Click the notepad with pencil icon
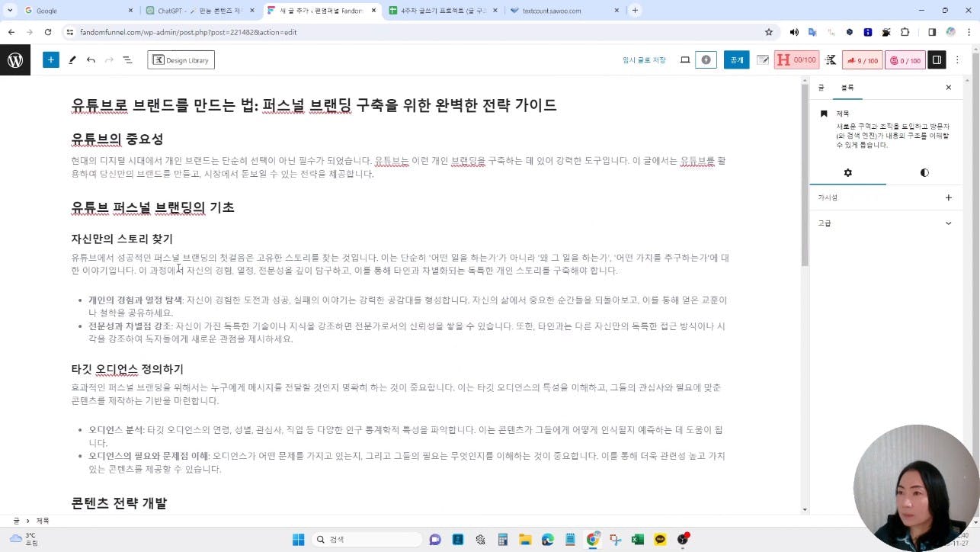The height and width of the screenshot is (552, 980). [762, 60]
